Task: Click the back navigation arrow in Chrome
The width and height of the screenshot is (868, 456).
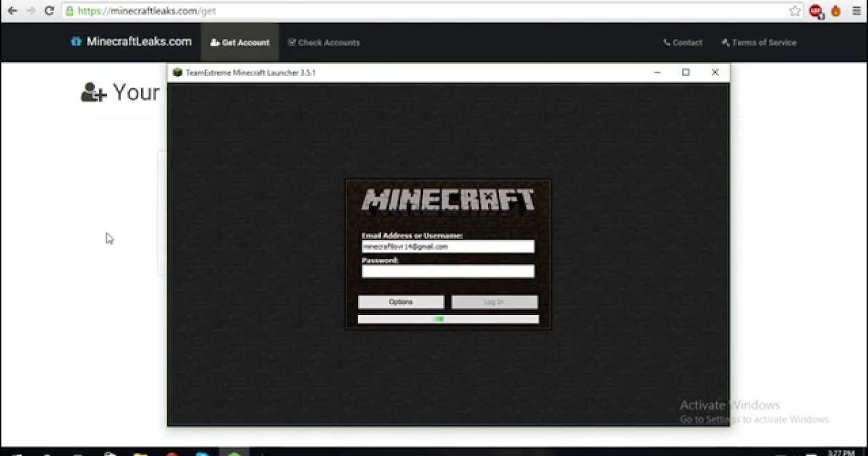Action: point(12,10)
